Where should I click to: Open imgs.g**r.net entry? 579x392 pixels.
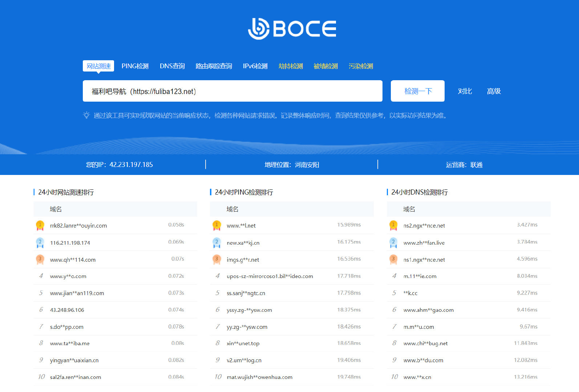pyautogui.click(x=243, y=260)
